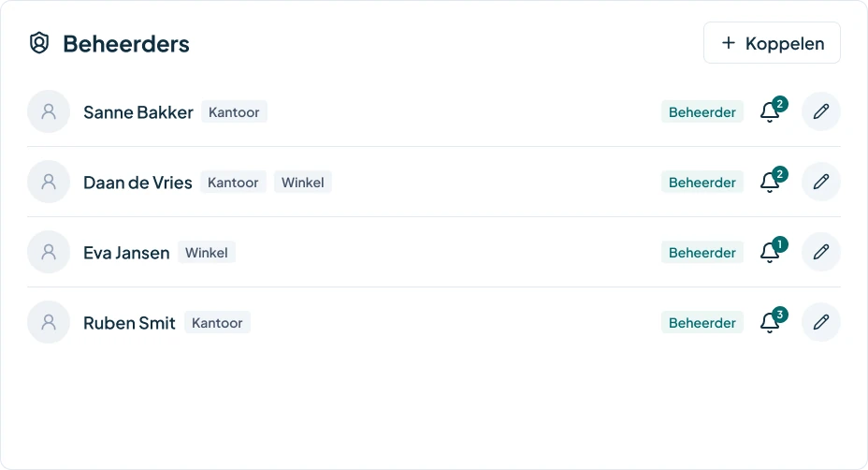Click the Kantoor tag of Ruben Smit
868x470 pixels.
click(217, 323)
